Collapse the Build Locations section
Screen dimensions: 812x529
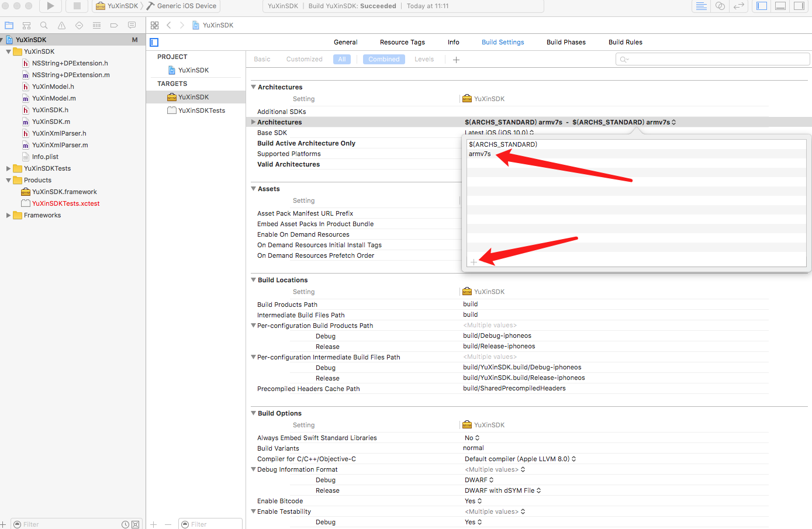[x=254, y=280]
